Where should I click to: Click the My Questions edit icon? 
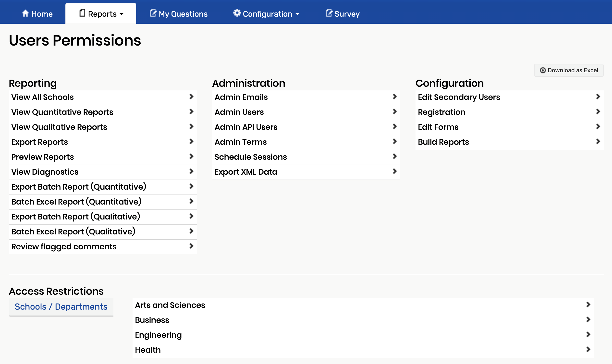(x=153, y=13)
